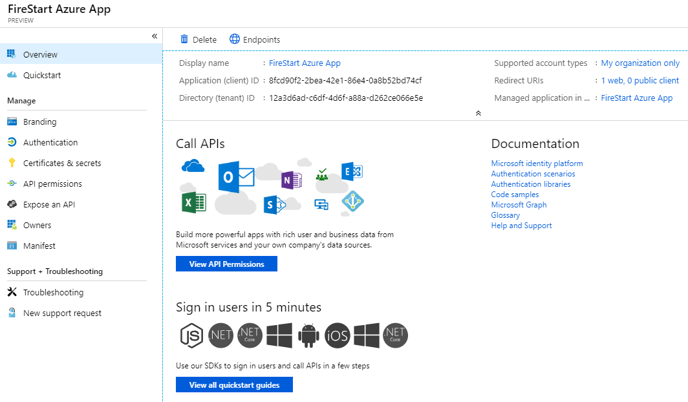Image resolution: width=688 pixels, height=402 pixels.
Task: Open the Authentication libraries link
Action: click(x=530, y=184)
